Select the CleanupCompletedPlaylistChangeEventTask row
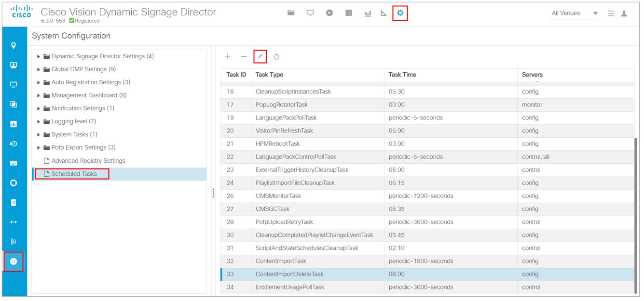Image resolution: width=644 pixels, height=301 pixels. pos(427,235)
